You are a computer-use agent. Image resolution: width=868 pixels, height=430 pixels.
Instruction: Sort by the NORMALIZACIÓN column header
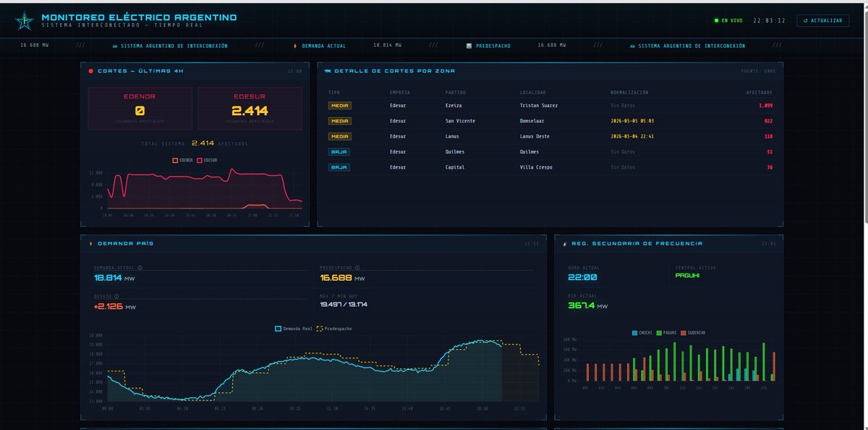(630, 93)
